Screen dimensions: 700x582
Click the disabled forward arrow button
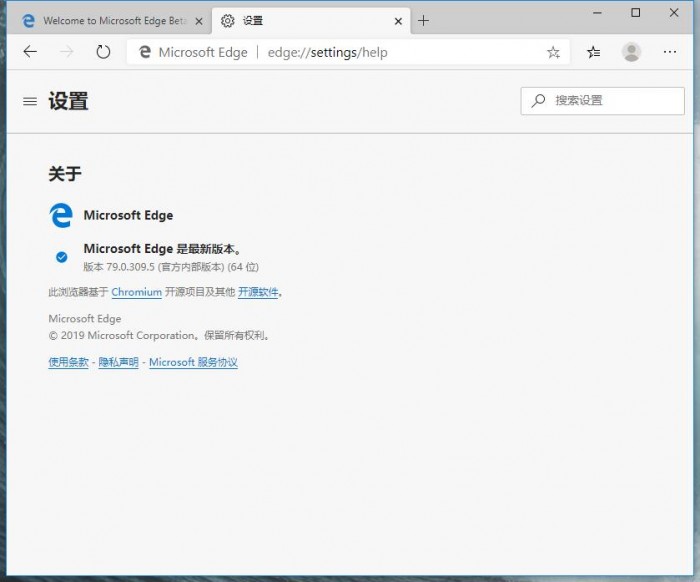tap(67, 52)
